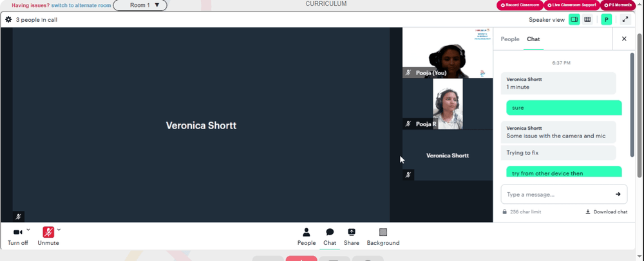
Task: Click the Speaker view label
Action: click(x=547, y=20)
